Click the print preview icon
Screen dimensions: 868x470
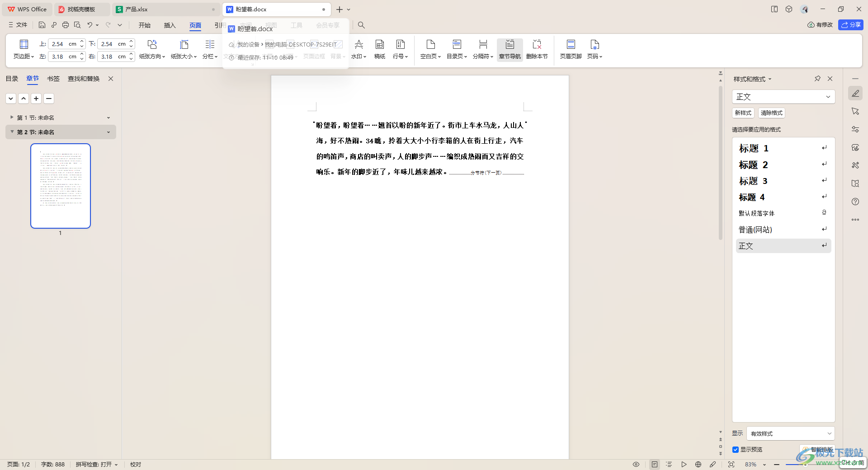(77, 25)
